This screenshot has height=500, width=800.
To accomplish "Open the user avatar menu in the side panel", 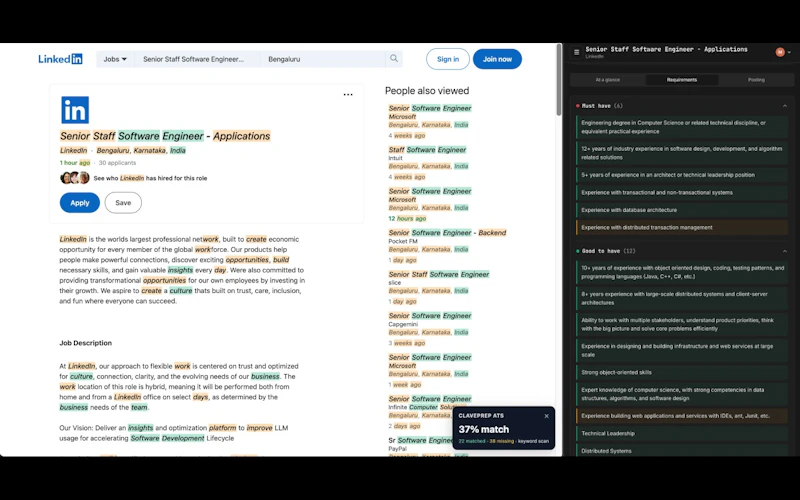I will (x=783, y=52).
